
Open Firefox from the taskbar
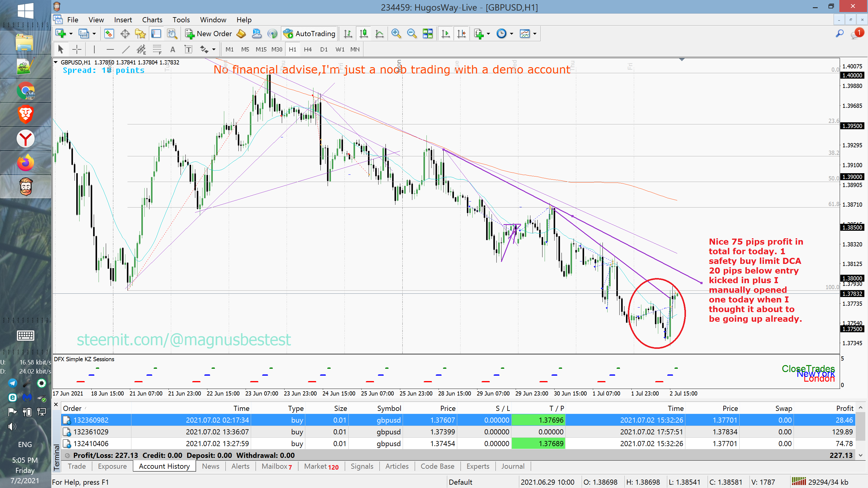tap(26, 163)
